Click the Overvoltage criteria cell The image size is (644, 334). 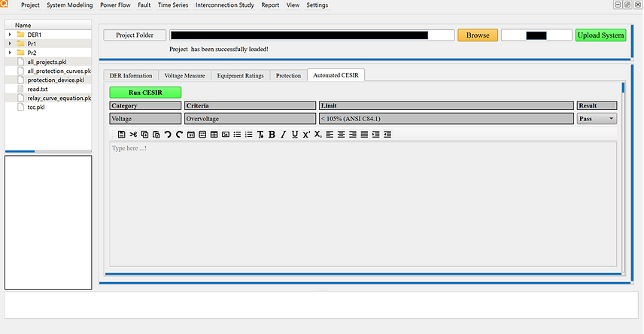click(x=250, y=119)
